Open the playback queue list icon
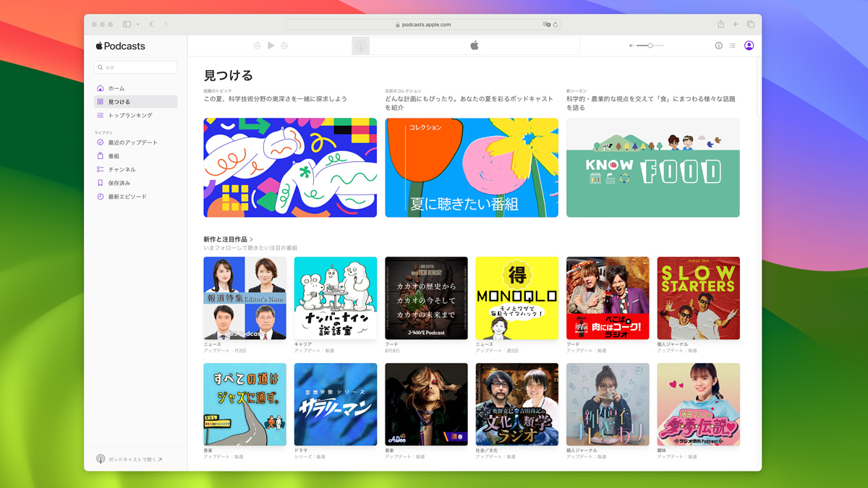868x488 pixels. [x=732, y=46]
